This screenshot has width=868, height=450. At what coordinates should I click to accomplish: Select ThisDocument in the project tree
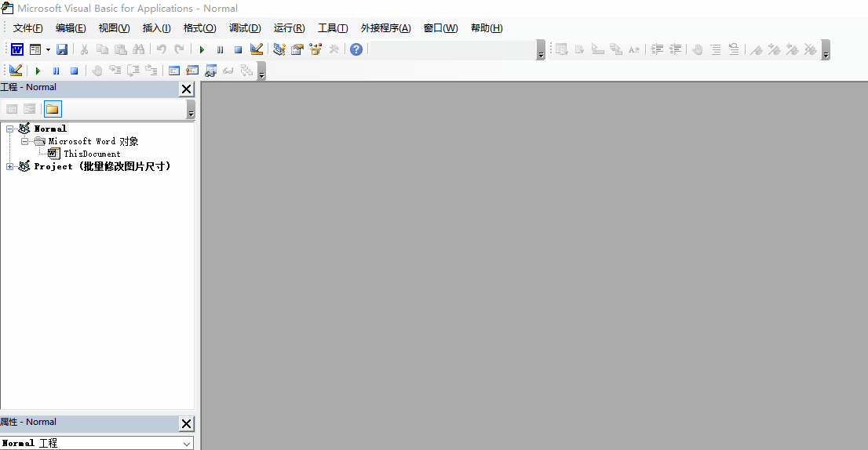coord(92,154)
